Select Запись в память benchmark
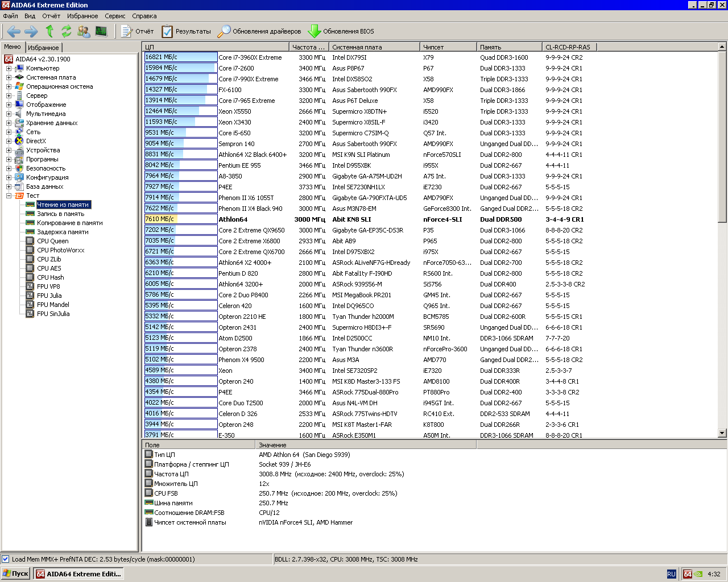The height and width of the screenshot is (582, 728). [x=60, y=214]
